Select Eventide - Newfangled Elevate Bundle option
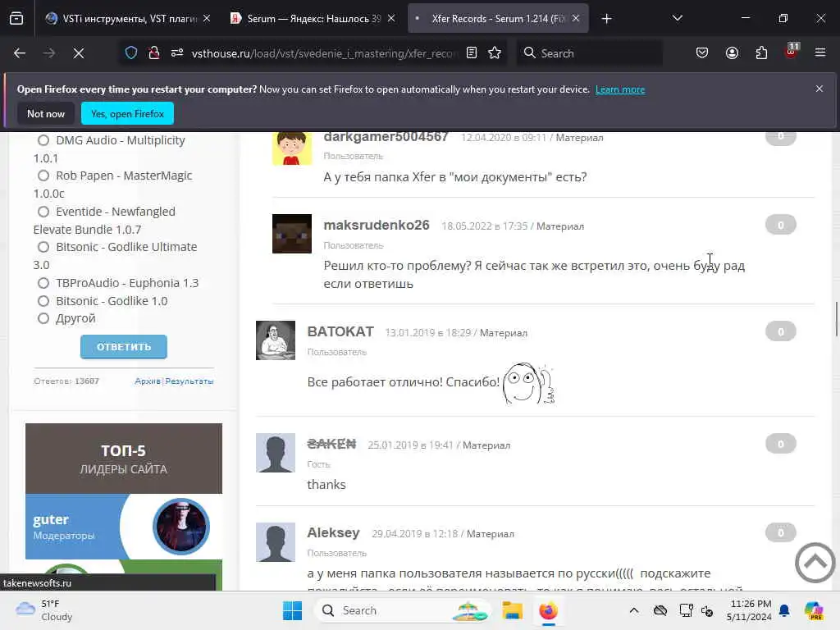 click(43, 212)
